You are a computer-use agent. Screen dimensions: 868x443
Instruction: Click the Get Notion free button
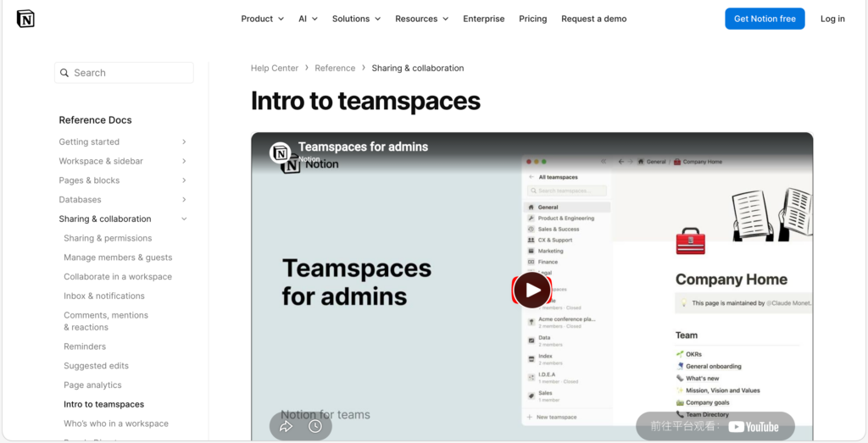point(765,19)
